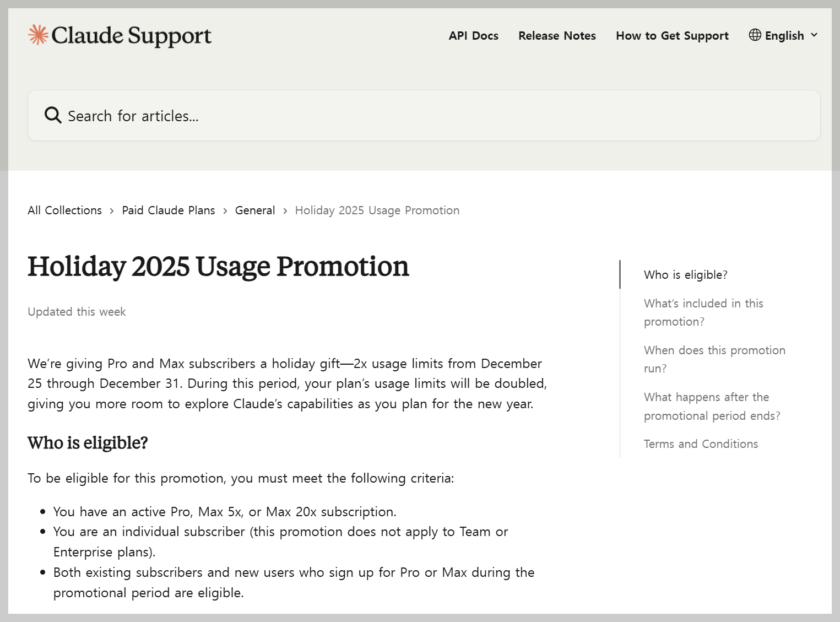Jump to Terms and Conditions section
Viewport: 840px width, 622px height.
[x=701, y=444]
